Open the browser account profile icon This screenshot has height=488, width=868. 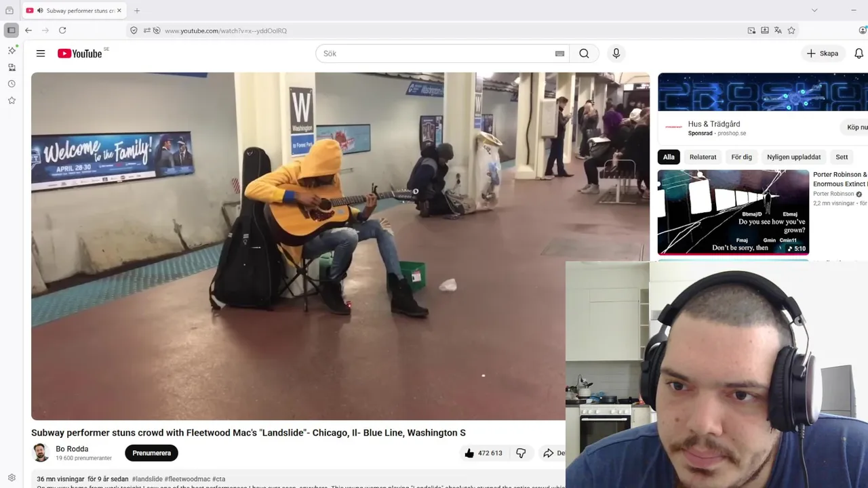863,30
